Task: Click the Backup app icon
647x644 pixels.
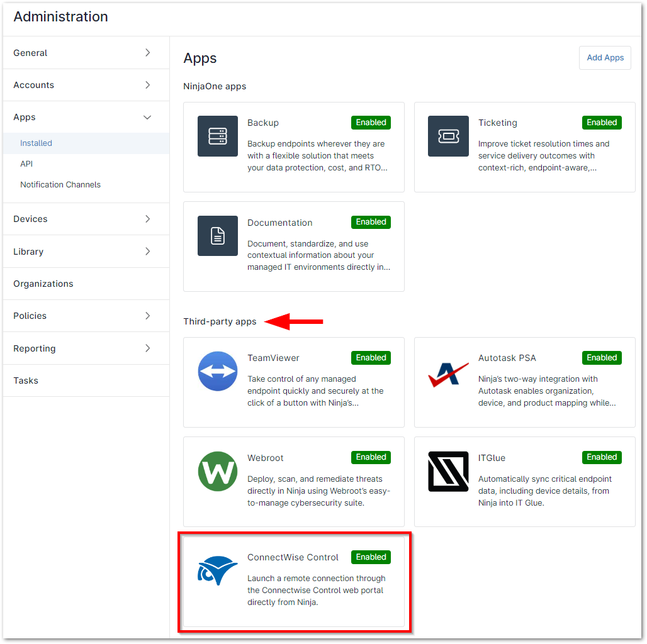Action: pos(217,136)
